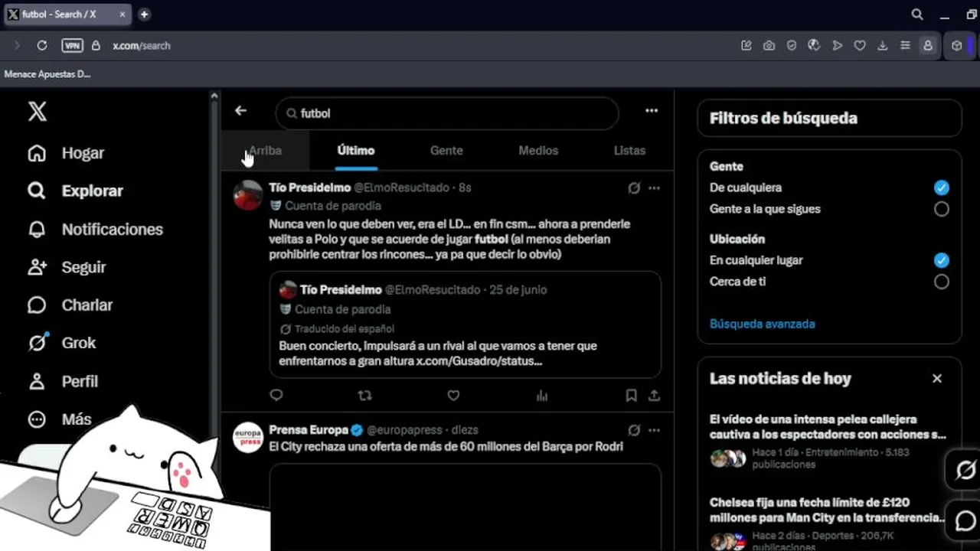Viewport: 980px width, 551px height.
Task: Open more options on Tío Presidelmo's post
Action: (x=654, y=188)
